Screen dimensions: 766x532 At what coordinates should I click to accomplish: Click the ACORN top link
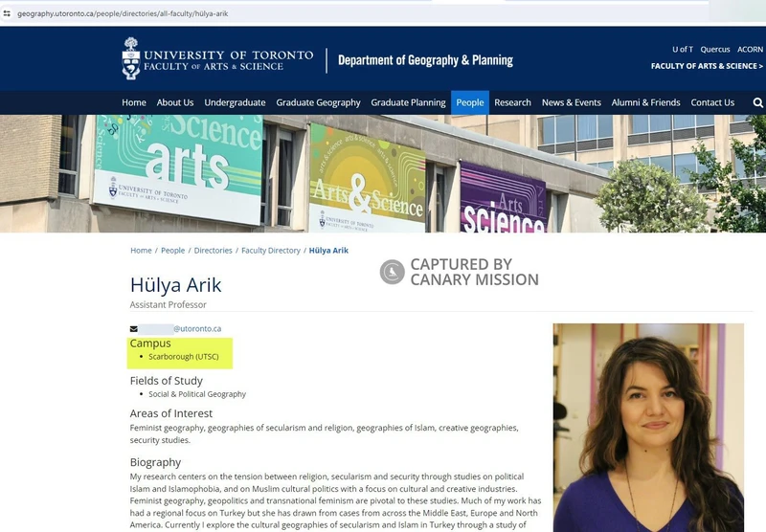pos(750,50)
